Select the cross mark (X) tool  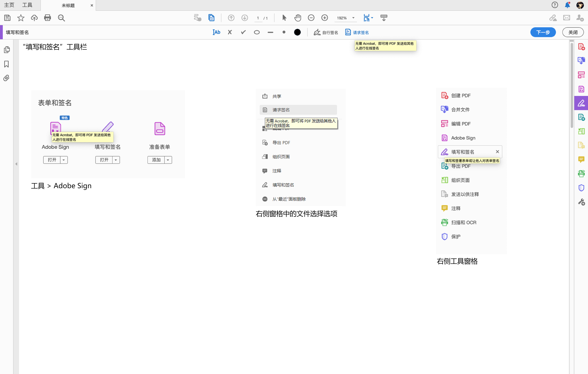click(230, 32)
